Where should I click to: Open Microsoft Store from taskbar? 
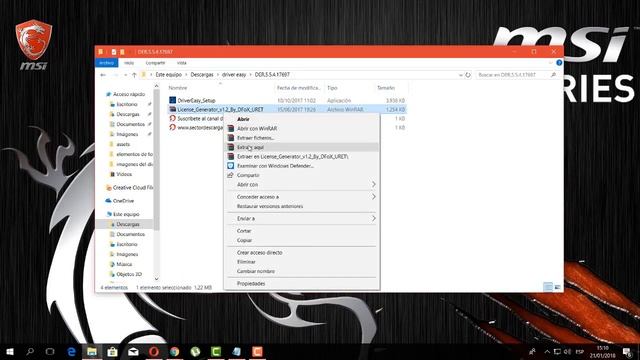coord(112,351)
